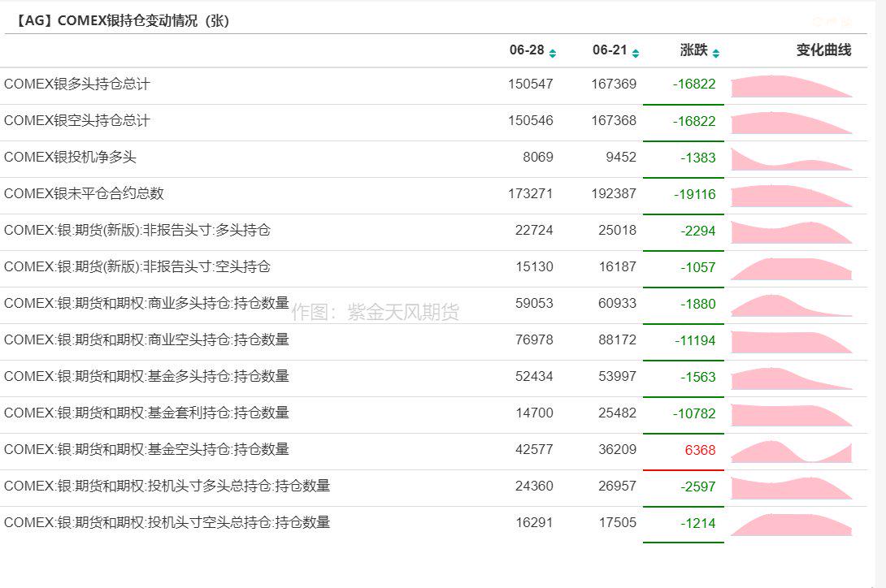Viewport: 886px width, 588px height.
Task: Sort by the 涨跌 column arrows
Action: (x=716, y=53)
